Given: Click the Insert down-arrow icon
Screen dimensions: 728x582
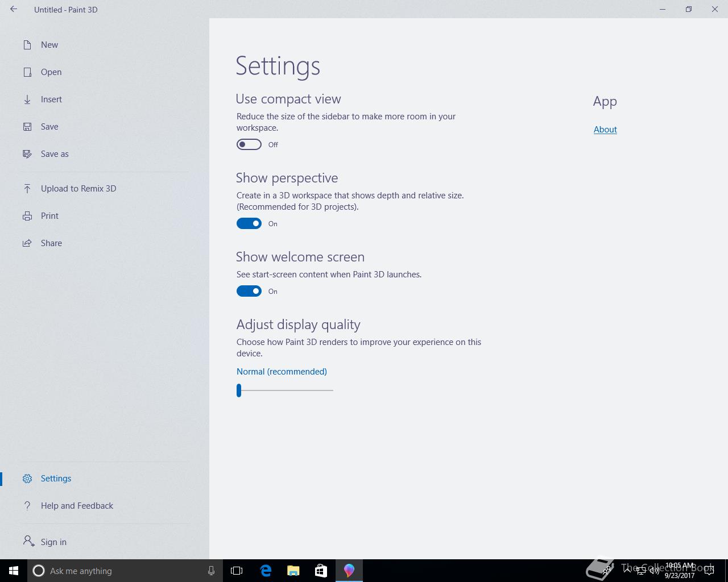Looking at the screenshot, I should click(x=27, y=99).
